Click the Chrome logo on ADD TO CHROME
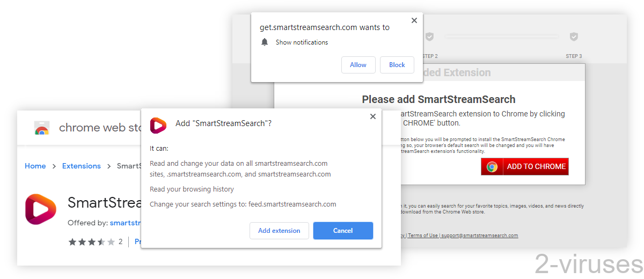The height and width of the screenshot is (279, 644). (x=492, y=166)
